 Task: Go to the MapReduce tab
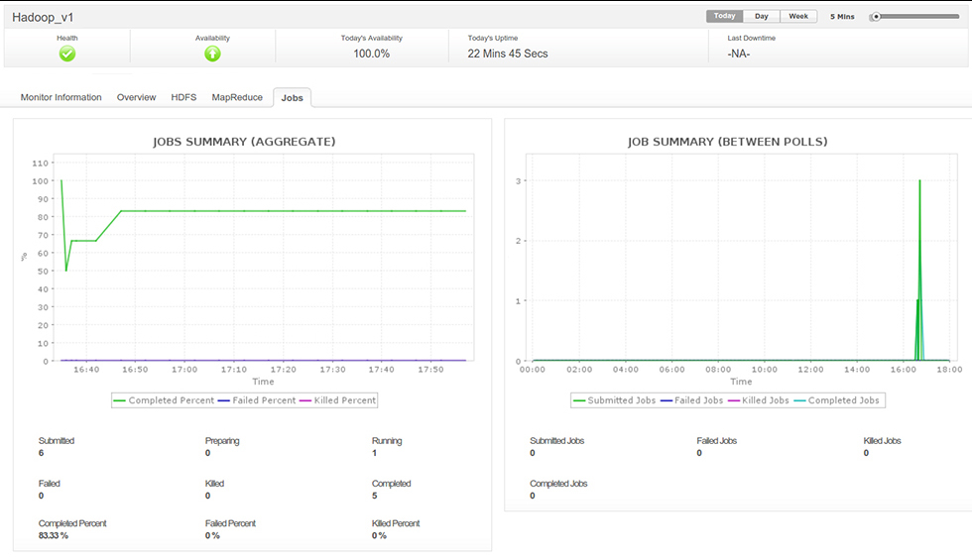[237, 97]
